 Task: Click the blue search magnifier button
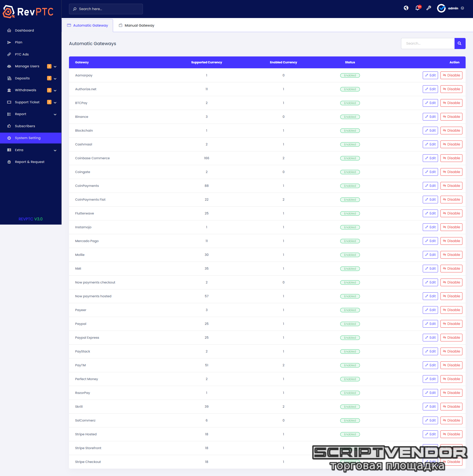click(x=460, y=43)
